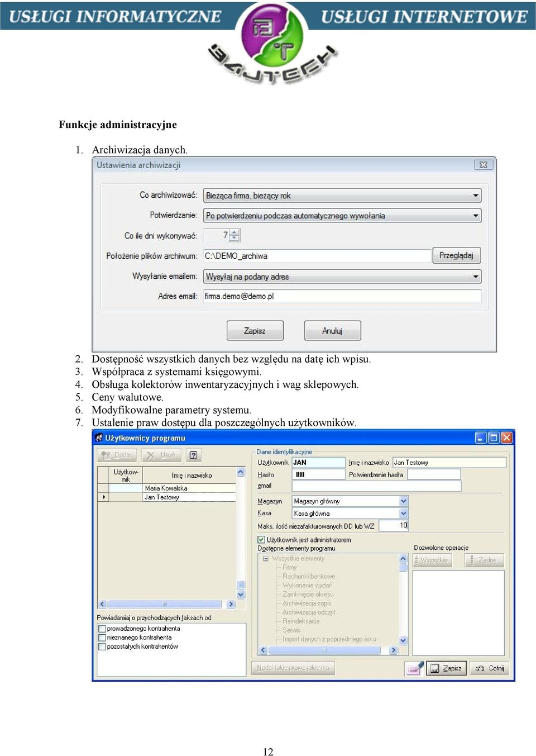Click the Usuń user toolbar button

tap(161, 455)
